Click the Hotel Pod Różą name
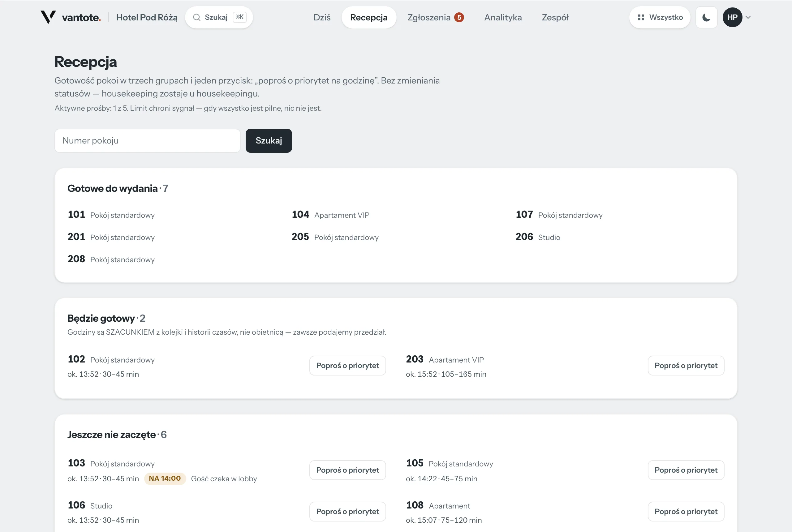The width and height of the screenshot is (792, 532). click(147, 17)
